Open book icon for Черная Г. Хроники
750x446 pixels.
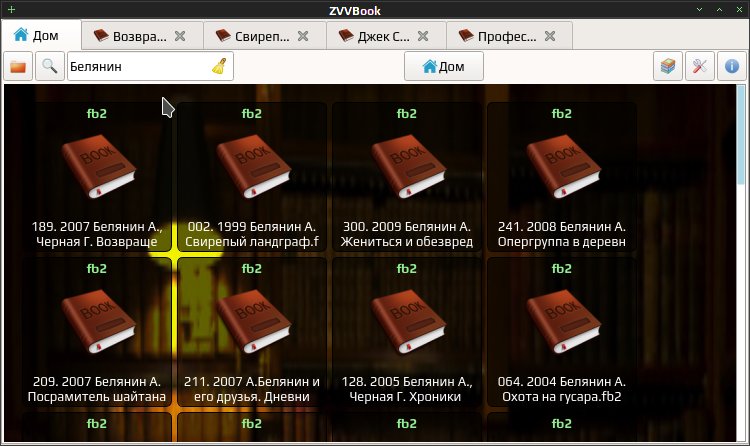(408, 322)
